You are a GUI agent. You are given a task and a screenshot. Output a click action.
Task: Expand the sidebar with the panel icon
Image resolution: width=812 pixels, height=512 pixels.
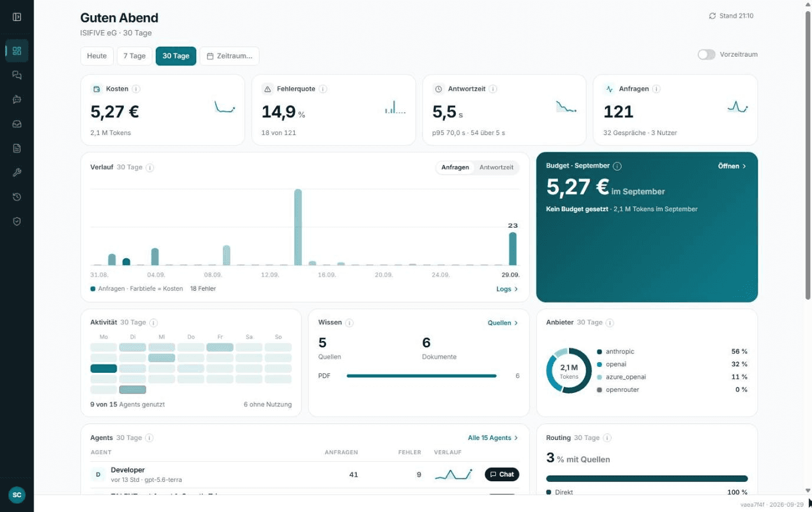[17, 17]
